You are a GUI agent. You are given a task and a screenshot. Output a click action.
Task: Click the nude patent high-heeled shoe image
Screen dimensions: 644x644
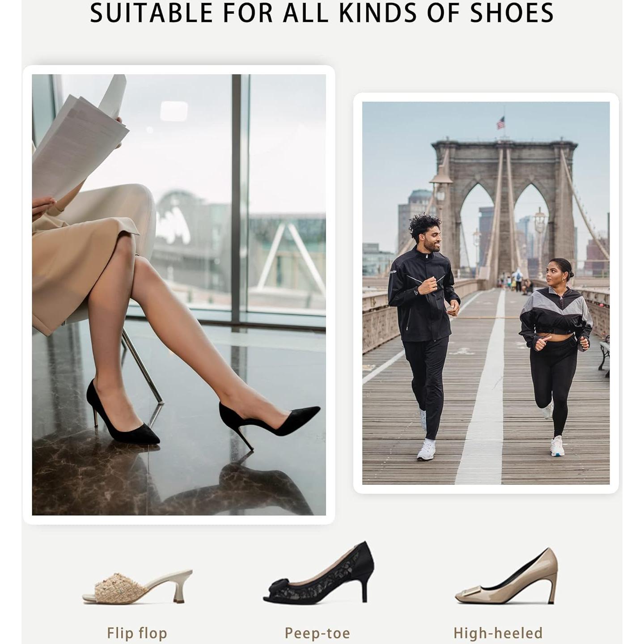506,576
